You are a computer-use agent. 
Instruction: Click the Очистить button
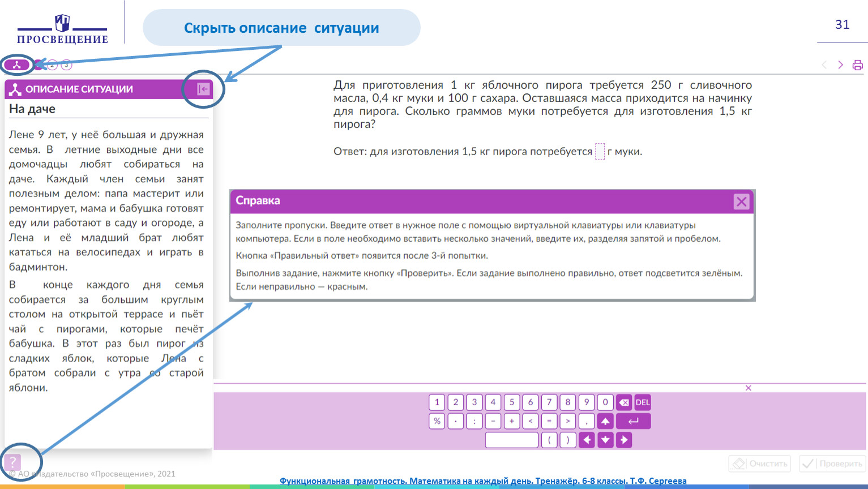point(759,464)
